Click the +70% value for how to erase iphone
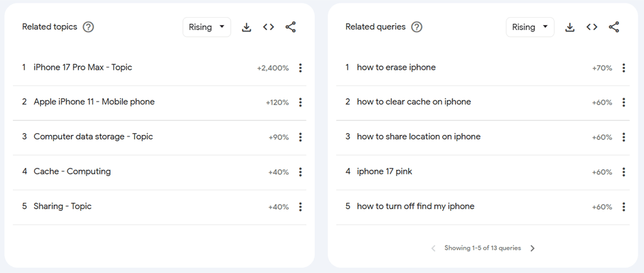Viewport: 644px width, 273px height. [602, 68]
